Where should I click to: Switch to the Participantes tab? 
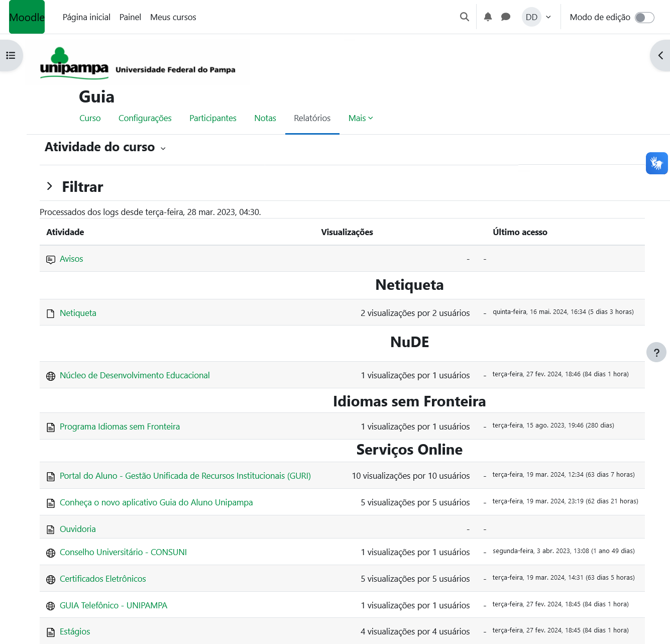click(x=212, y=118)
